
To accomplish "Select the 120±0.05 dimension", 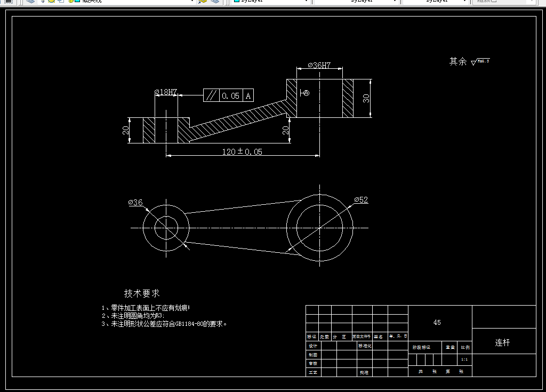I will 243,151.
